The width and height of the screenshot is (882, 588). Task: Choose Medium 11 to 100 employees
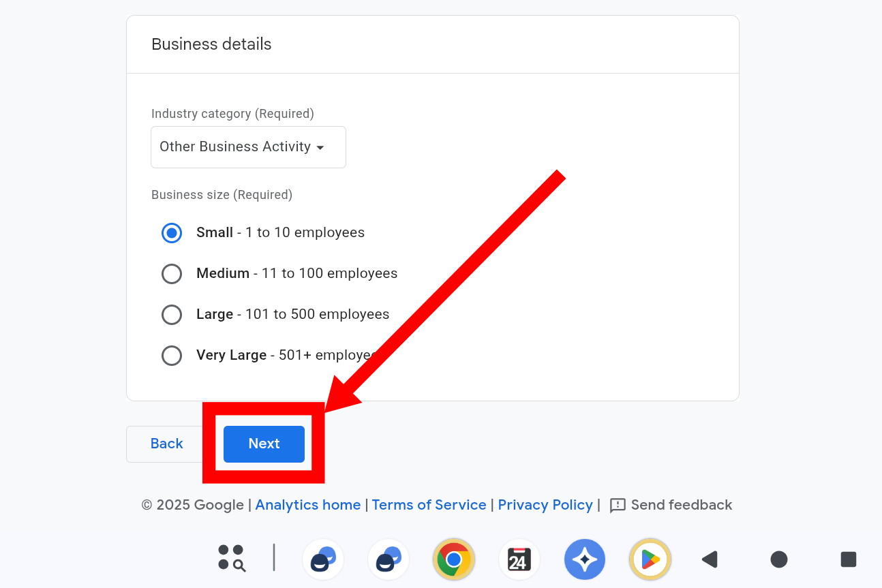172,274
